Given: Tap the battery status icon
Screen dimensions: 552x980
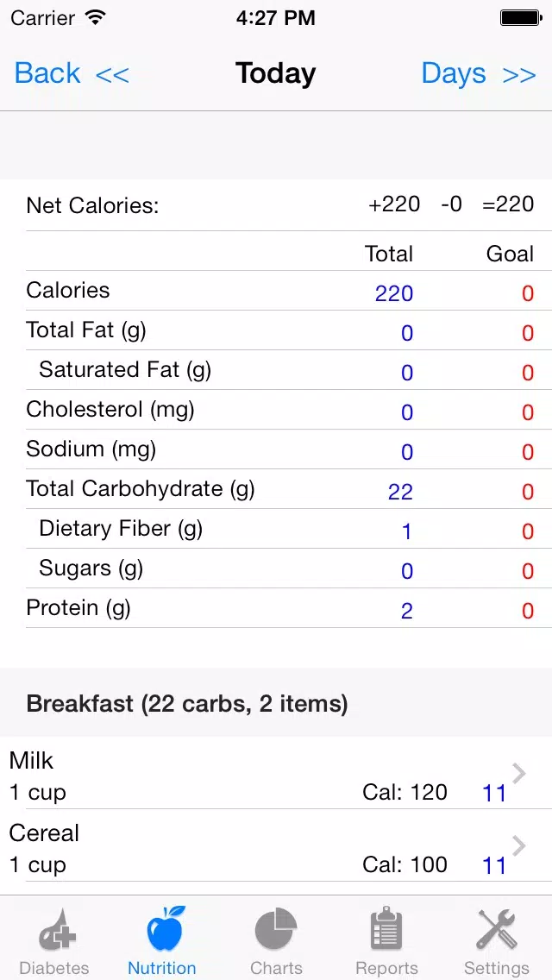Looking at the screenshot, I should click(520, 18).
